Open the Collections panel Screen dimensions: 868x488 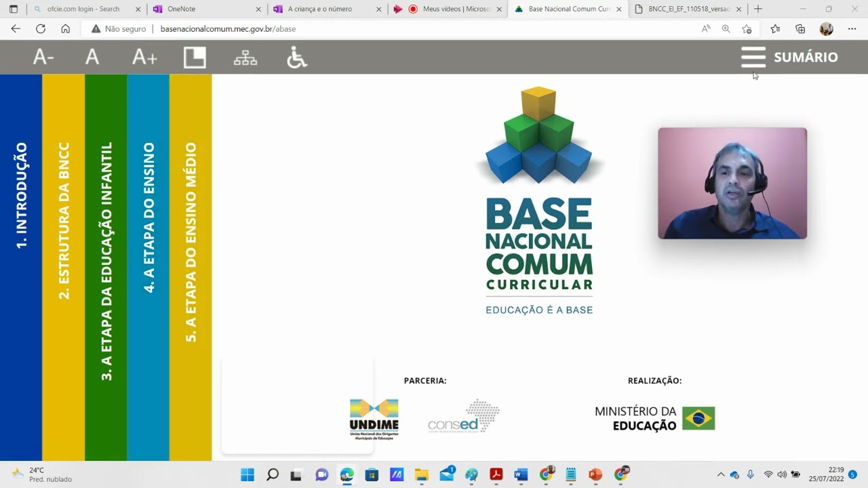(x=800, y=28)
